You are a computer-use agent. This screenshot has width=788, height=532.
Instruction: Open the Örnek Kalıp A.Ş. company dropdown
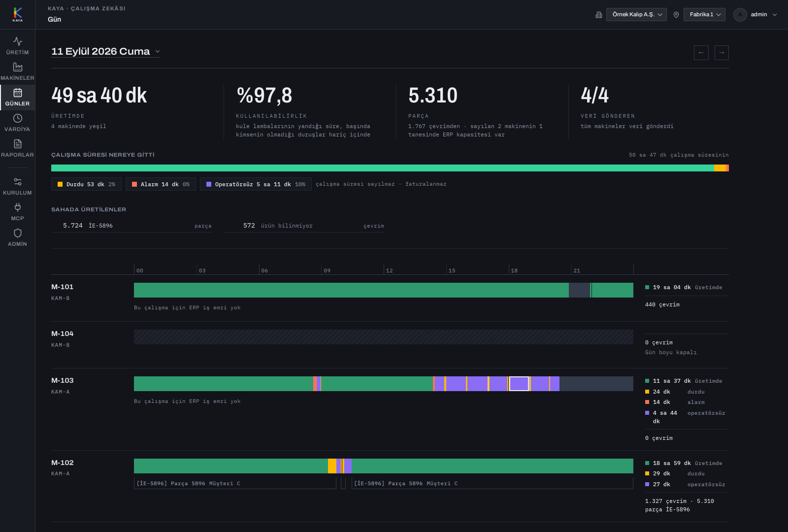coord(636,15)
